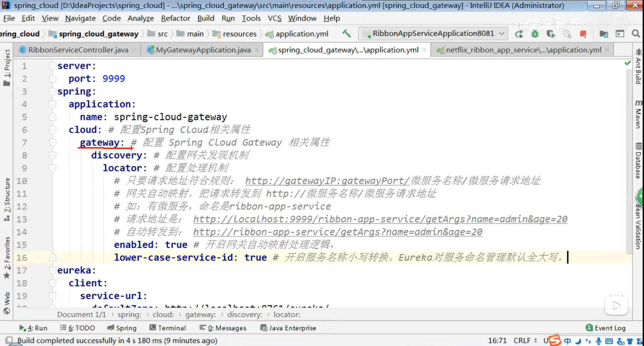
Task: Run with Coverage using the shield icon
Action: [551, 34]
